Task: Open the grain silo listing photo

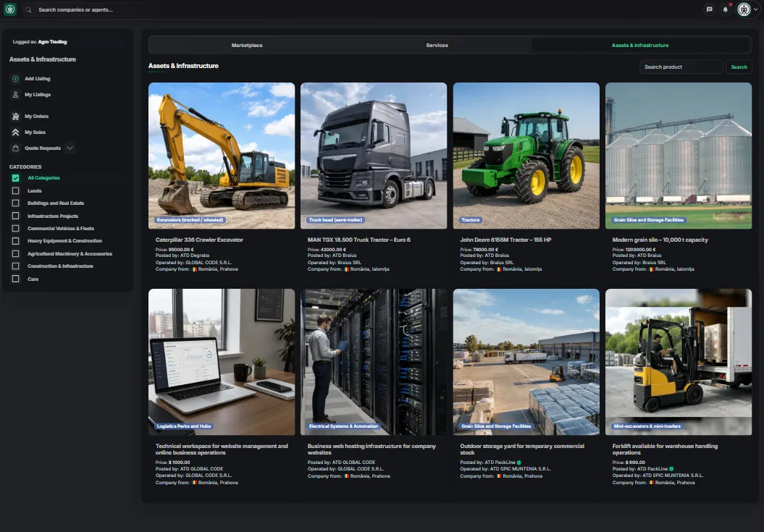Action: (x=679, y=156)
